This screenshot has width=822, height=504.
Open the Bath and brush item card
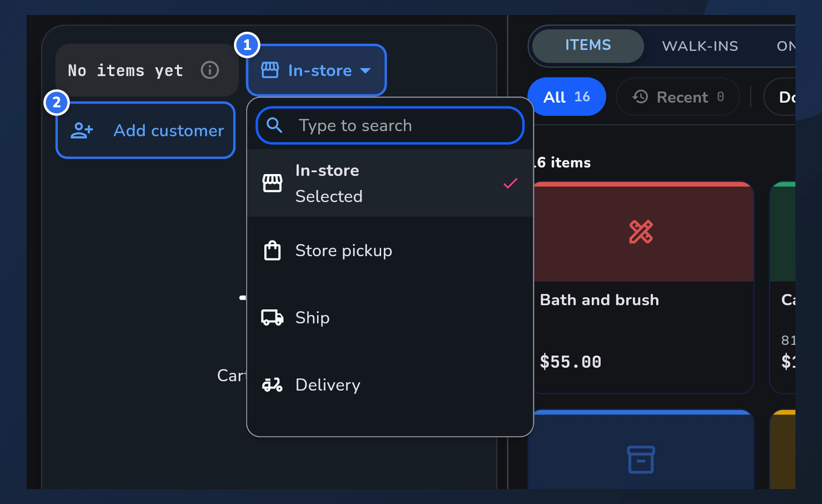point(643,287)
